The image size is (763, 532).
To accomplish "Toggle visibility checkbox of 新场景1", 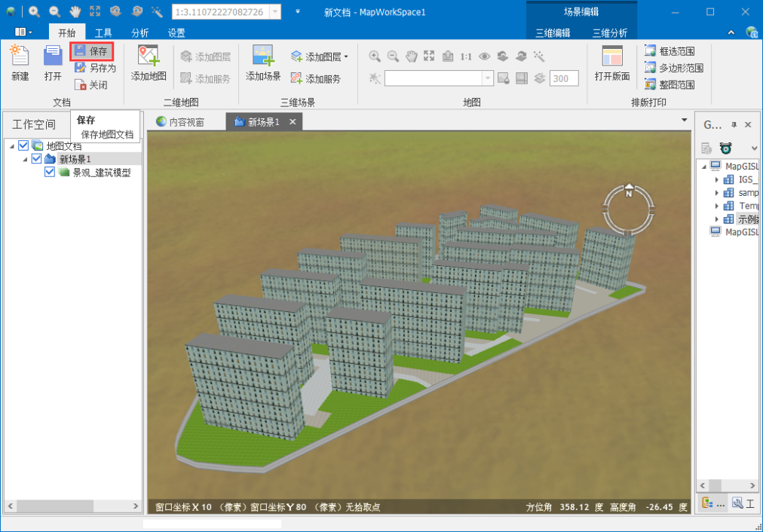I will 36,158.
